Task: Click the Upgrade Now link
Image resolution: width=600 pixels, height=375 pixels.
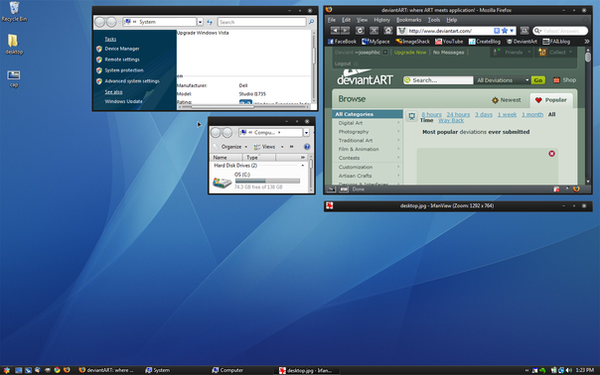Action: [410, 52]
